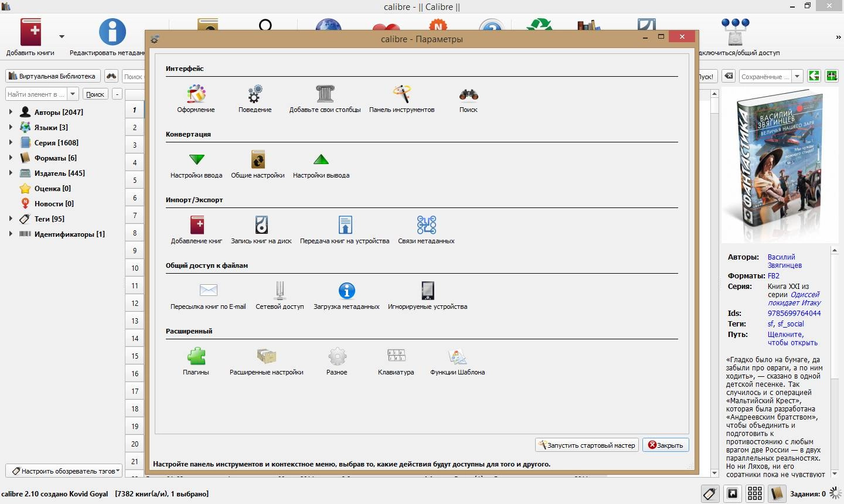This screenshot has width=844, height=504.
Task: Show more toolbar items chevron
Action: (x=838, y=37)
